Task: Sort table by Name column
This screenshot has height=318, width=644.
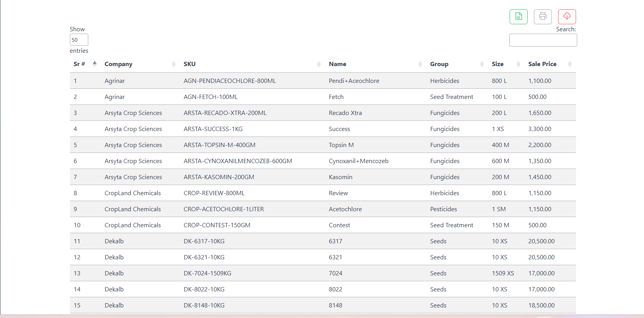Action: pos(376,64)
